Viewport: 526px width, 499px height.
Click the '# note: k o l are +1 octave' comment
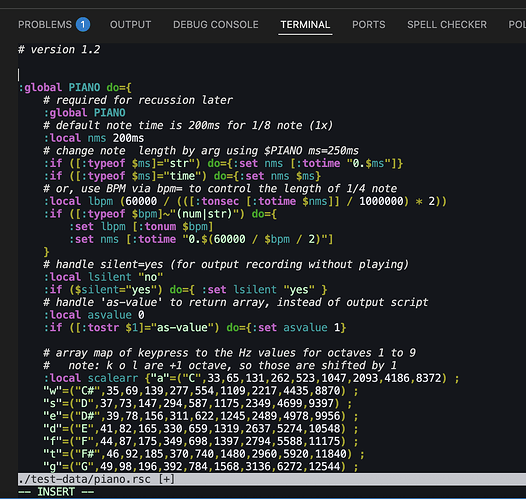pos(220,366)
